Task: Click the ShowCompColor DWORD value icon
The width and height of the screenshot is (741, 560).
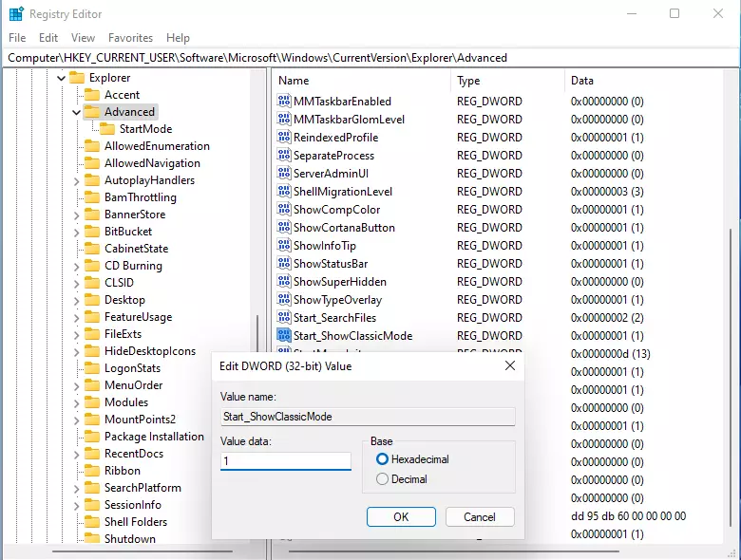Action: click(283, 209)
